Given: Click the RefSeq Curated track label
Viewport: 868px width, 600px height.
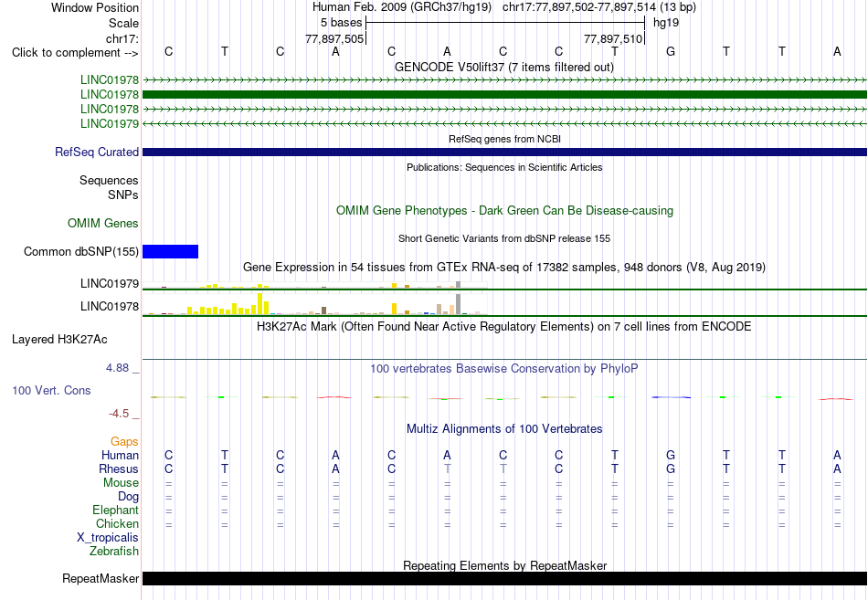Looking at the screenshot, I should coord(97,152).
